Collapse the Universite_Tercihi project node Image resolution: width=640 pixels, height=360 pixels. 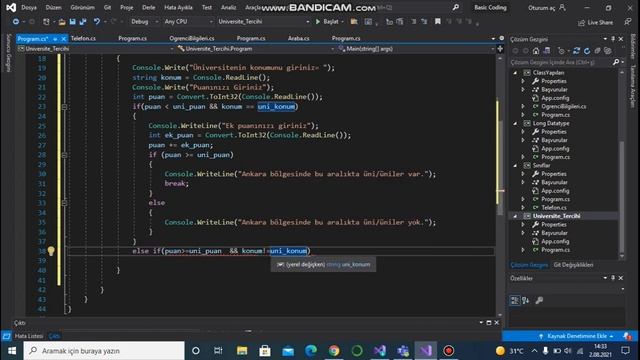(x=515, y=216)
